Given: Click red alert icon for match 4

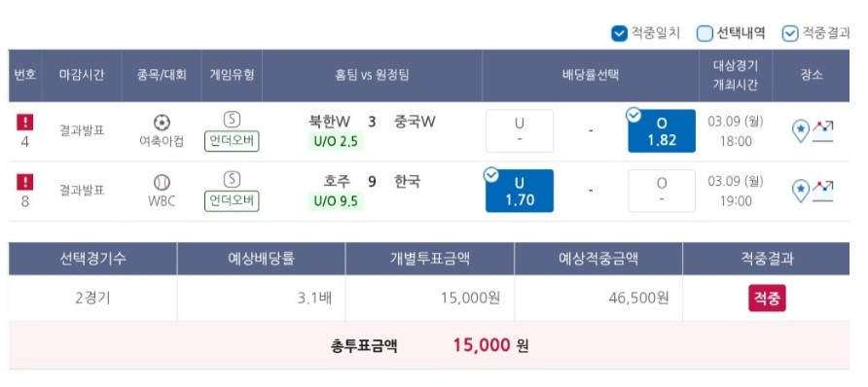Looking at the screenshot, I should tap(25, 123).
